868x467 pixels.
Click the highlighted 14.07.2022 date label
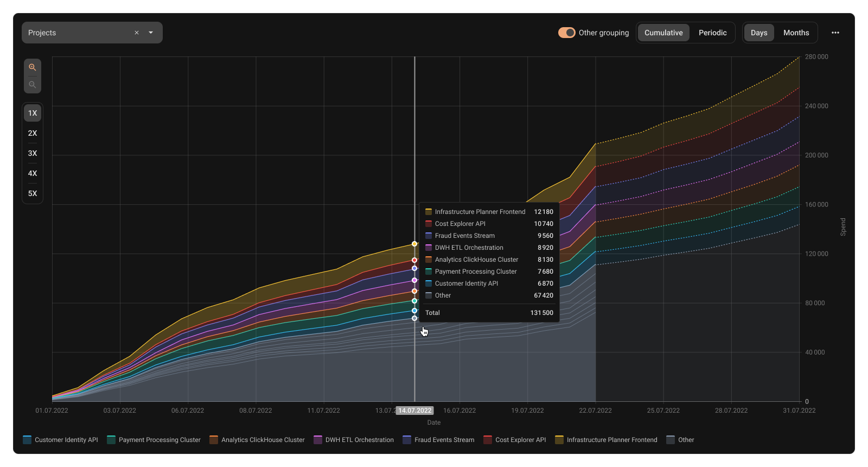[415, 411]
